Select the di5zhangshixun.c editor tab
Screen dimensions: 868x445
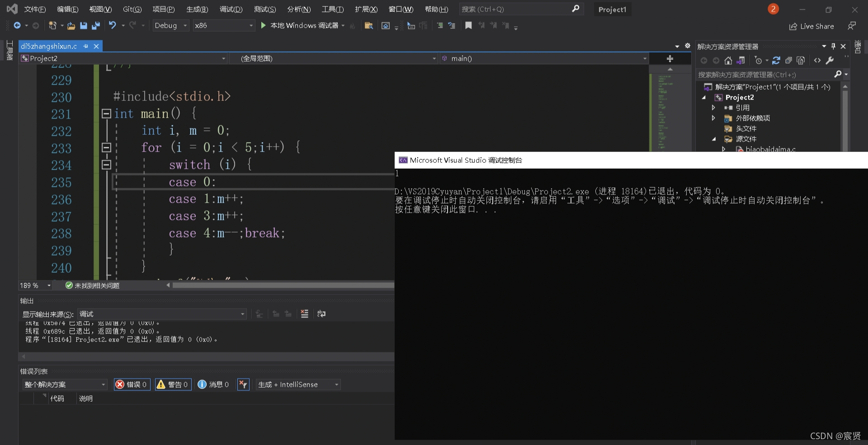[x=49, y=46]
